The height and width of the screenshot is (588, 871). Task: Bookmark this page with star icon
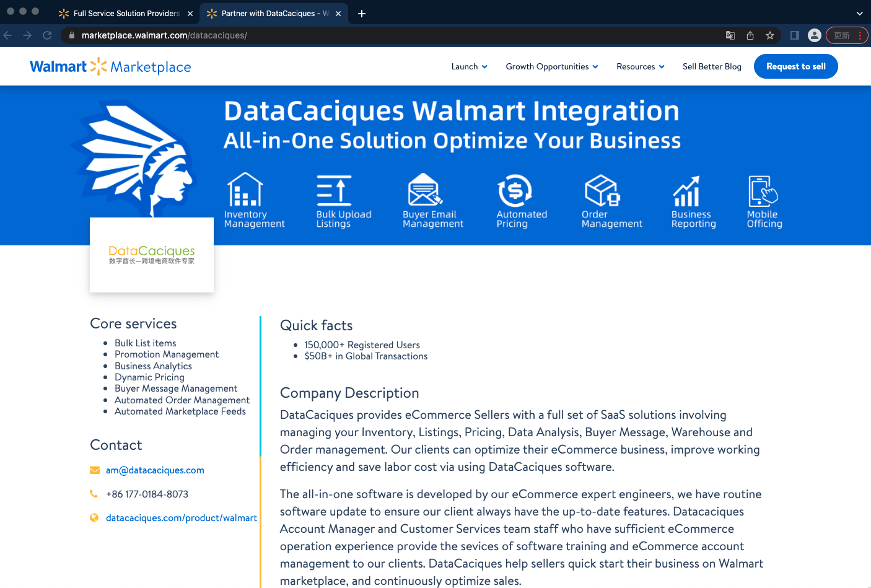coord(770,35)
